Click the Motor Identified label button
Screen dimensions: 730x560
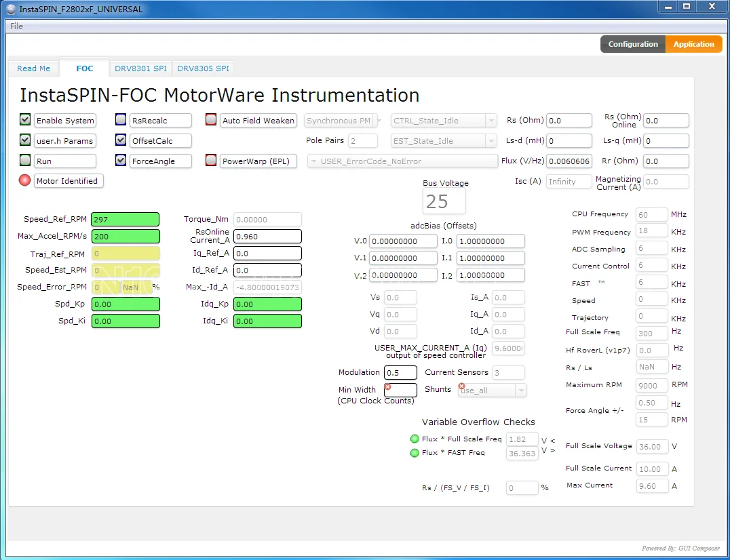point(69,181)
